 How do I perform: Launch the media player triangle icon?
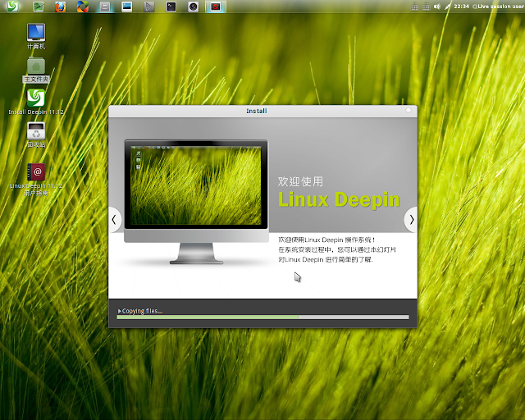(149, 7)
